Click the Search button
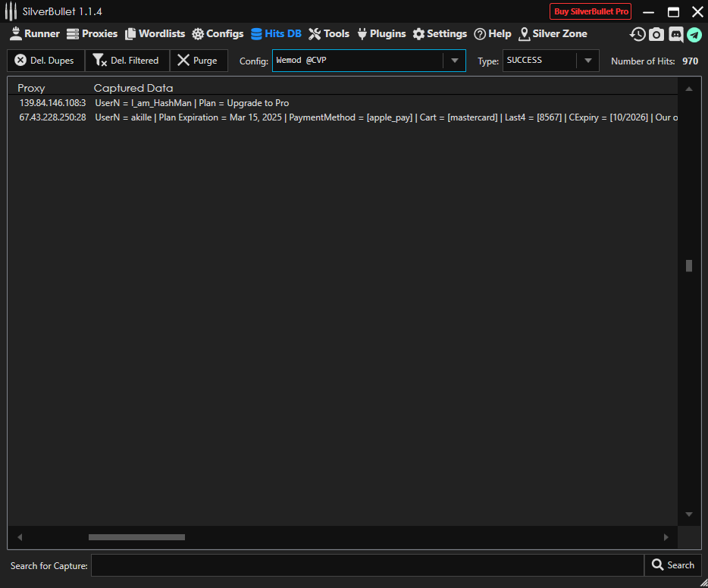Image resolution: width=708 pixels, height=588 pixels. (673, 565)
